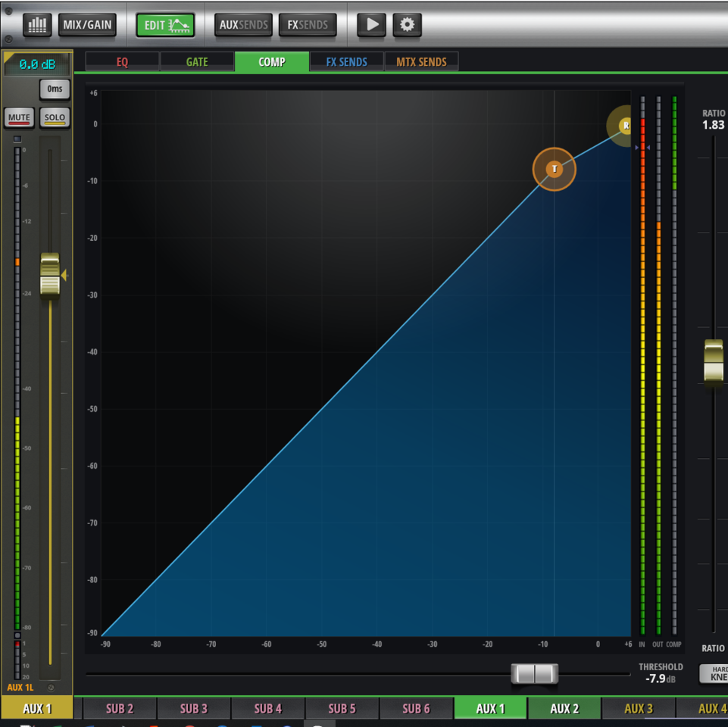Click the AUX 1 channel fader handle
Screen dimensions: 728x727
[50, 274]
